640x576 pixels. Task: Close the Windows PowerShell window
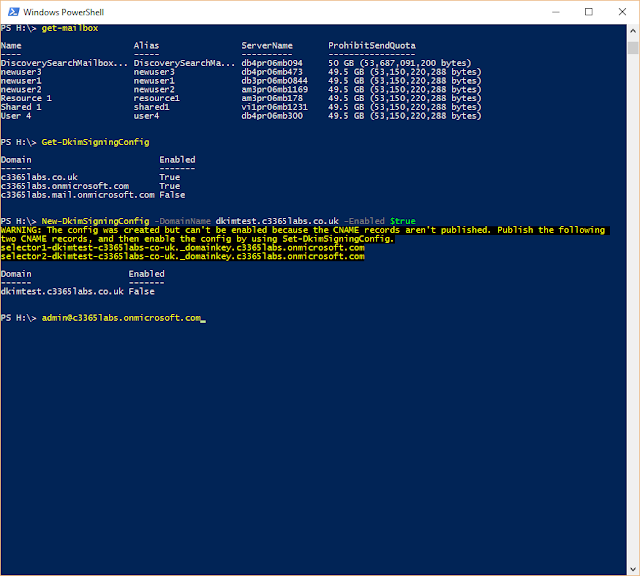click(622, 12)
